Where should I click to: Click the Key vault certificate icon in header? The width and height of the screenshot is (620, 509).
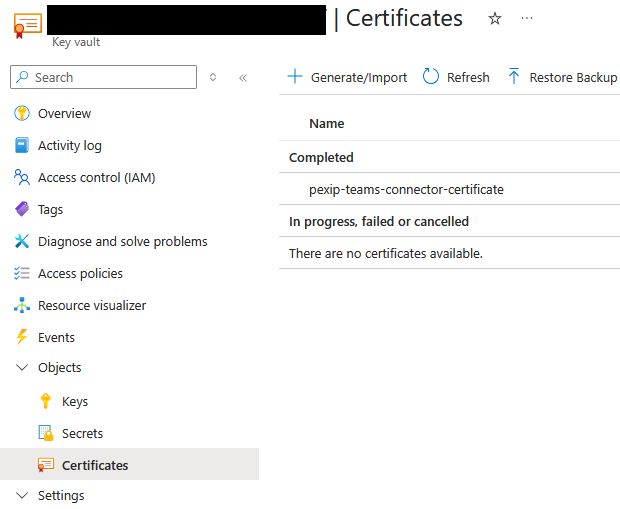coord(27,25)
